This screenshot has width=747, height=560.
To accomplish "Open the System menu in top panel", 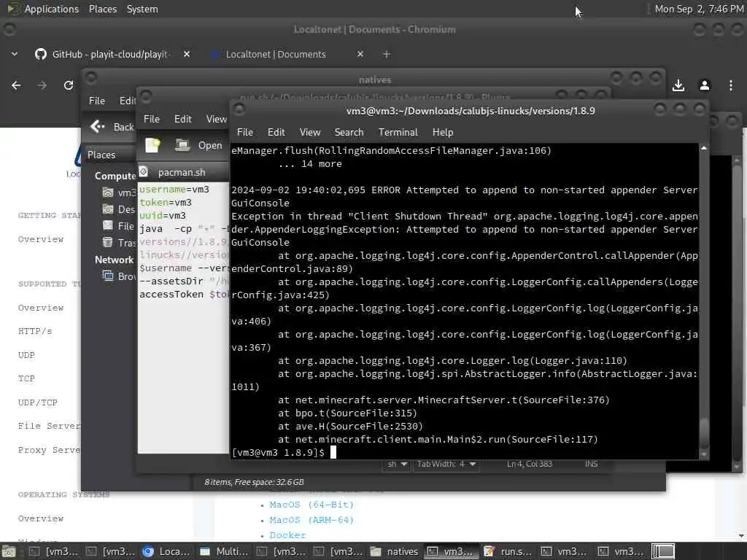I will (142, 9).
